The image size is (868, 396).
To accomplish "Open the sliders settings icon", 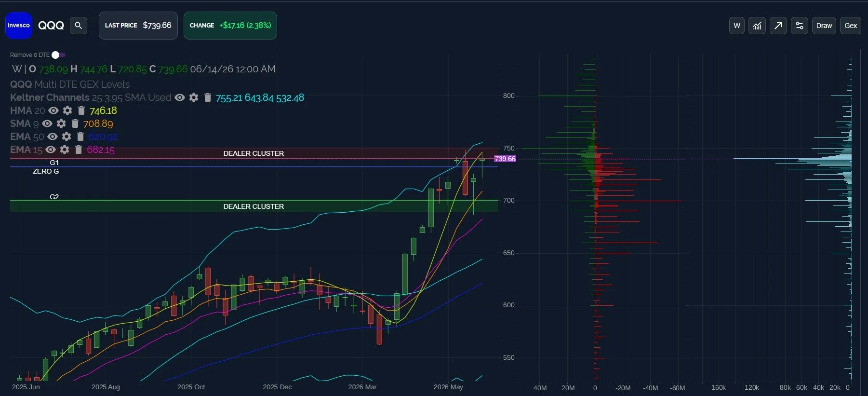I will [800, 26].
